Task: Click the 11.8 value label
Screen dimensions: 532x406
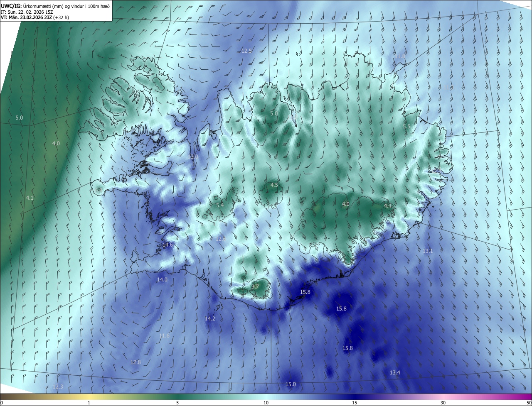Action: point(400,56)
